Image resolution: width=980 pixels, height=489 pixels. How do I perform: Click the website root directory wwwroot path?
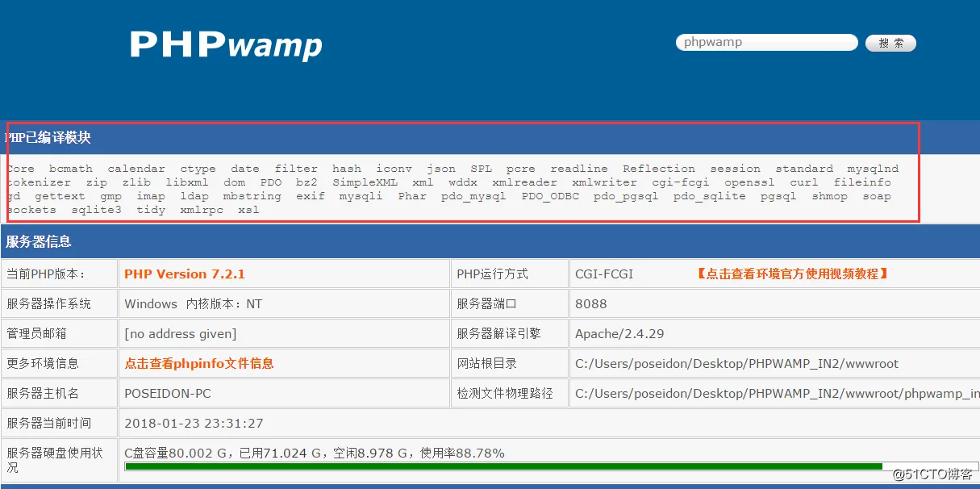pos(736,363)
